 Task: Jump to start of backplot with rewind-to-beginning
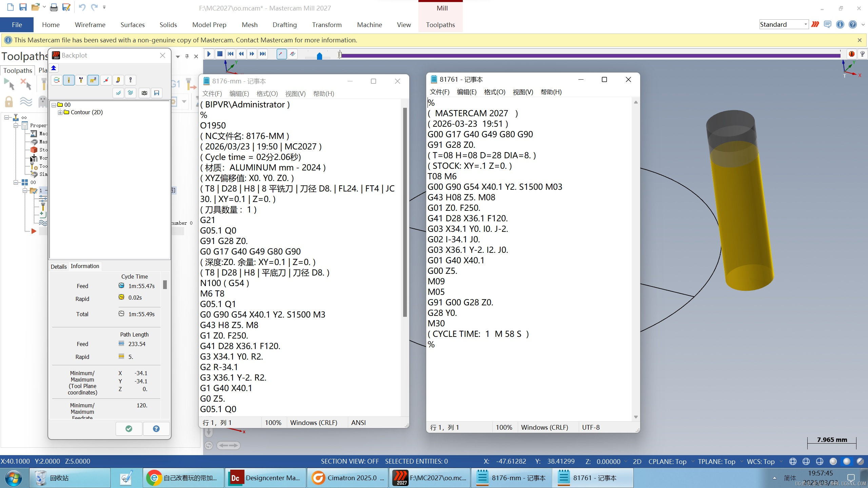click(x=231, y=54)
